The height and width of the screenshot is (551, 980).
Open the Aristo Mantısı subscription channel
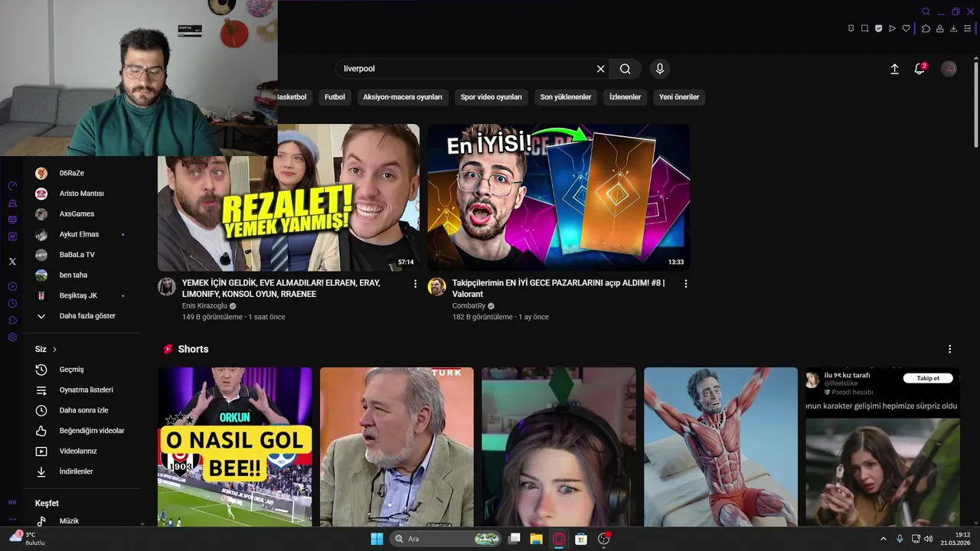pos(82,194)
